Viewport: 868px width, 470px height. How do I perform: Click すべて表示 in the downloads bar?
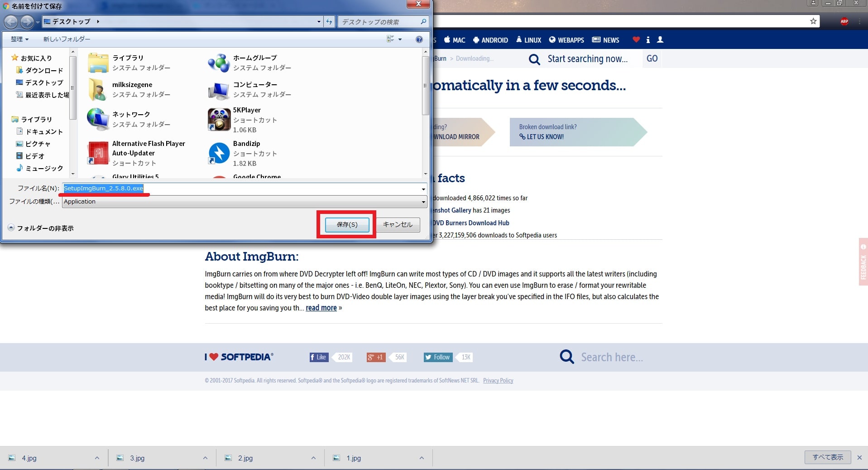click(x=828, y=457)
